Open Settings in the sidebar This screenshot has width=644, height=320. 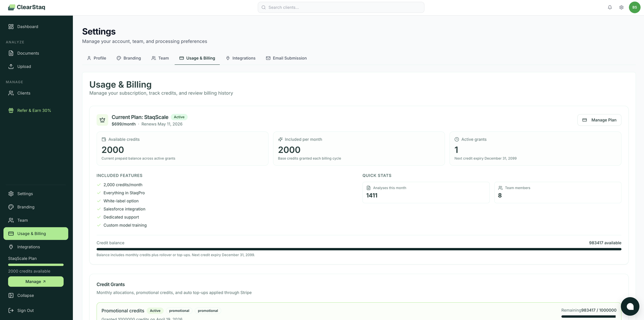point(36,194)
